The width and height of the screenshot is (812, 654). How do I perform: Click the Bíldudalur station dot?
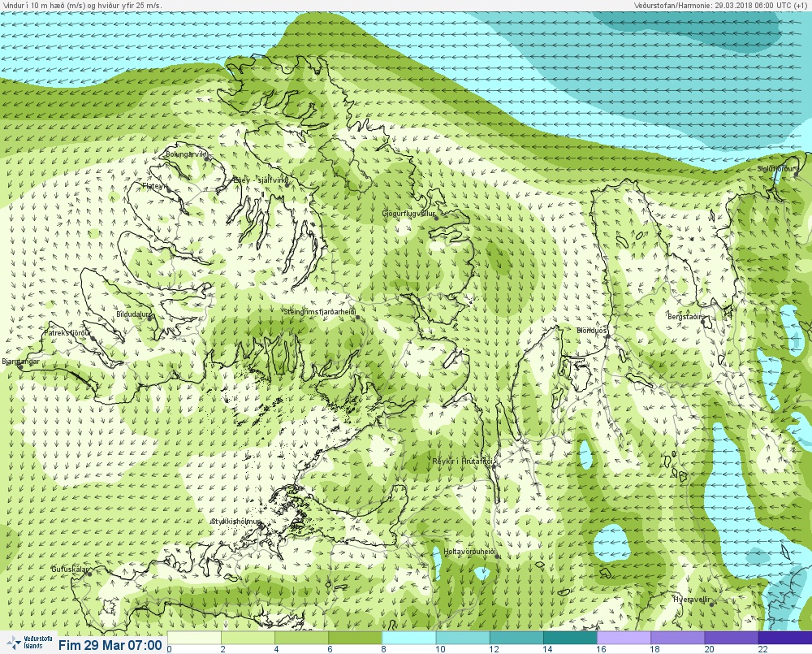150,318
